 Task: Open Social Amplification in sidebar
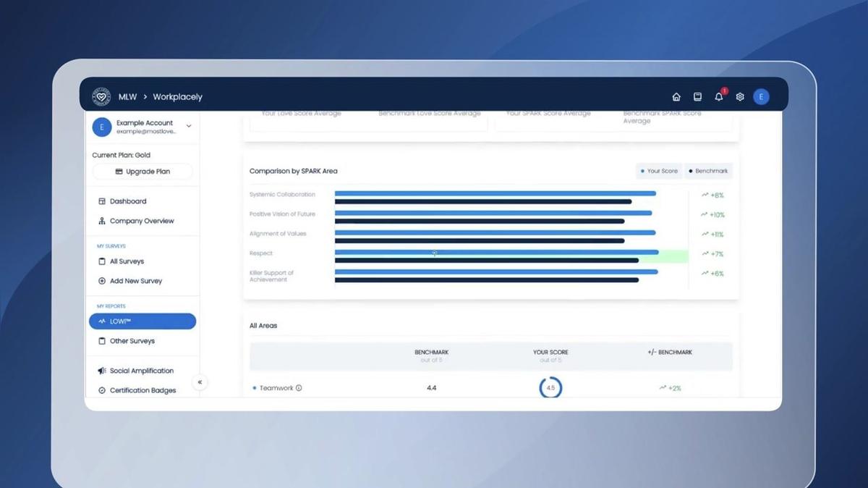(x=141, y=371)
